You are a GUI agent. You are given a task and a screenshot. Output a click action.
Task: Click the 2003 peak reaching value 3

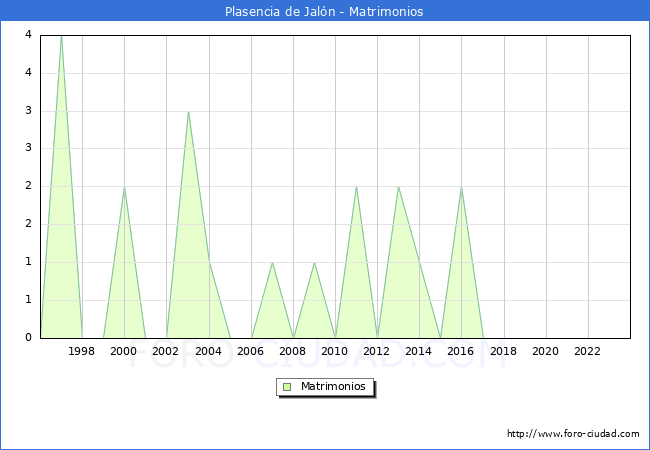[x=188, y=112]
